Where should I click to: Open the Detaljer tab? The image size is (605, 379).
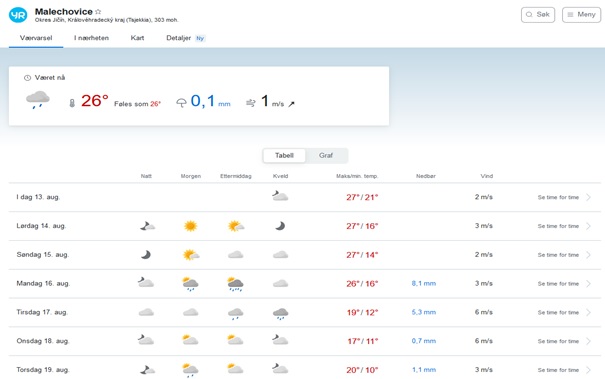178,38
